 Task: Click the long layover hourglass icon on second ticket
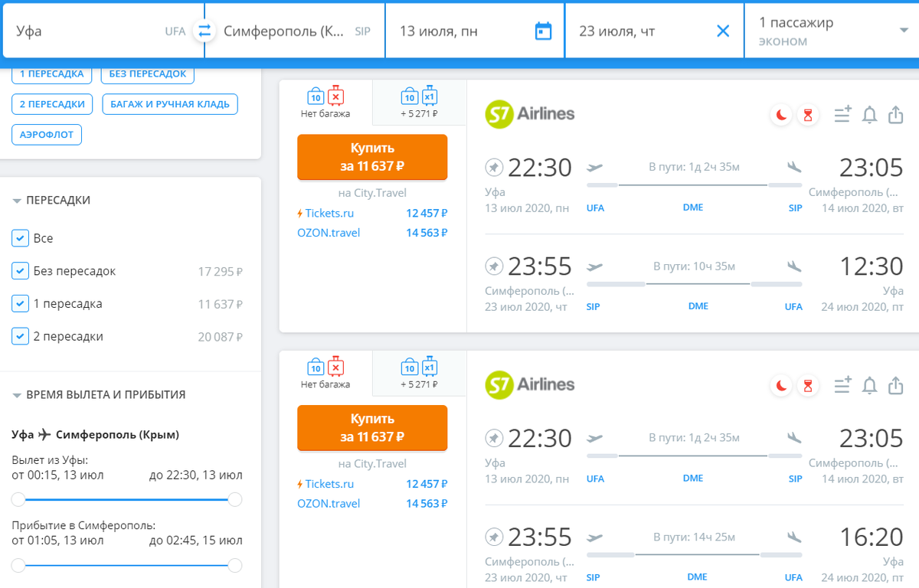(807, 387)
